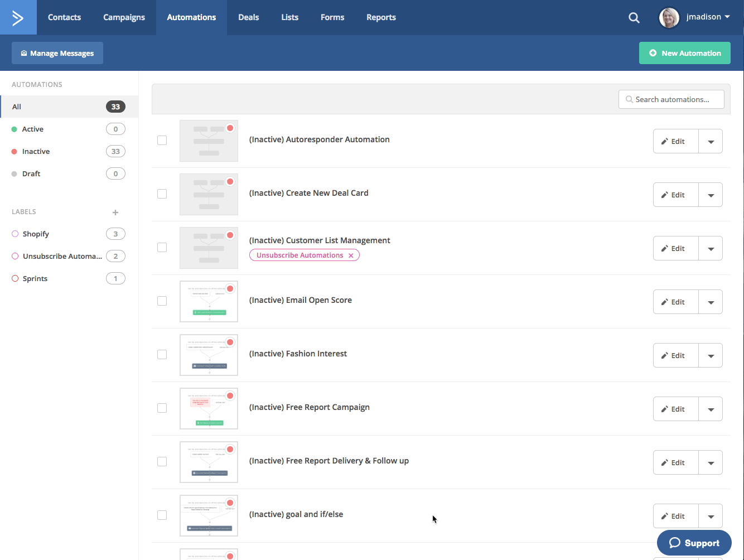The image size is (744, 560).
Task: Open the Forms tab
Action: click(x=332, y=17)
